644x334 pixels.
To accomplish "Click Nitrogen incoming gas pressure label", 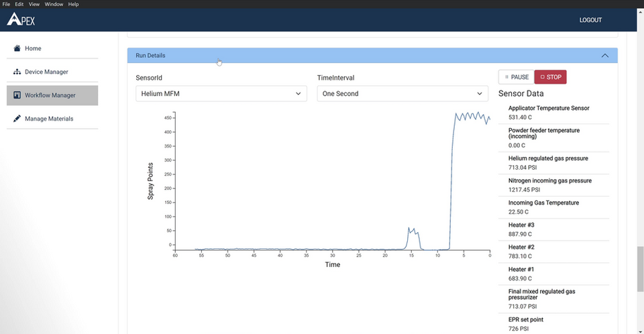I will coord(550,180).
